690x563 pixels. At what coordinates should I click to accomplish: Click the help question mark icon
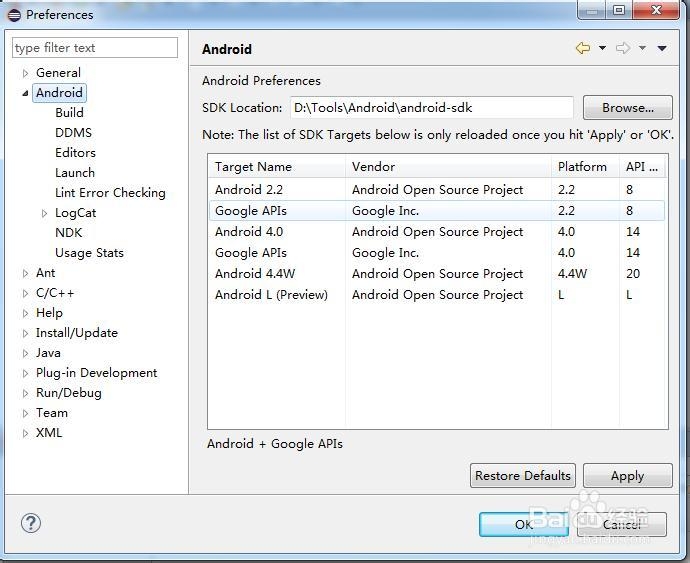tap(31, 523)
